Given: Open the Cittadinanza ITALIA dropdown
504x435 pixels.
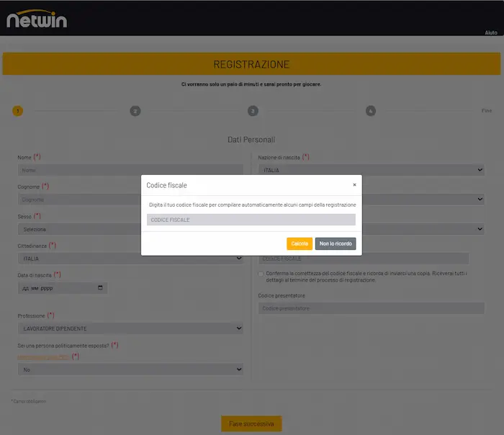Looking at the screenshot, I should 130,259.
